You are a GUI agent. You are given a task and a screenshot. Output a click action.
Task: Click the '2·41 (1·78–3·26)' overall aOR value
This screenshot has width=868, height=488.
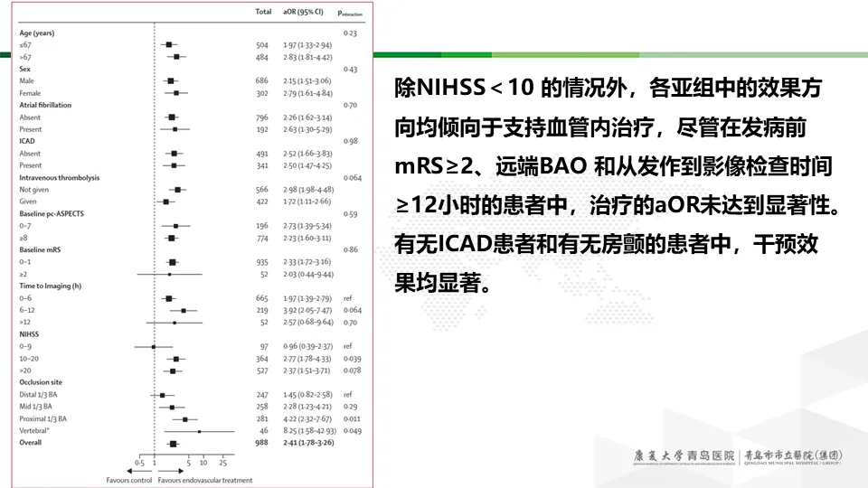308,443
